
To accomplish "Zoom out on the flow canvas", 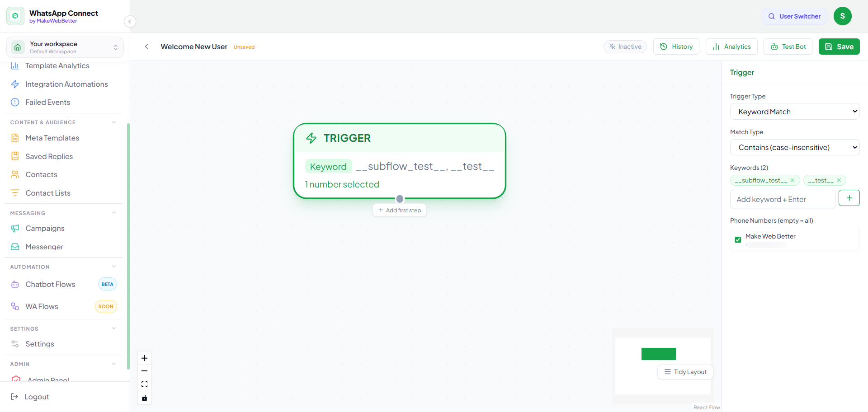I will 145,371.
